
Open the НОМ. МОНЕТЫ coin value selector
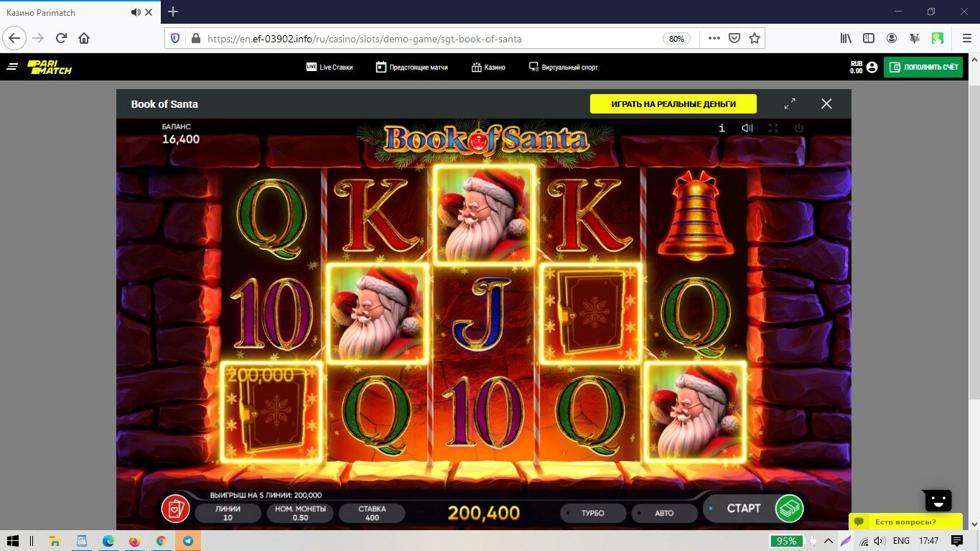pyautogui.click(x=299, y=513)
